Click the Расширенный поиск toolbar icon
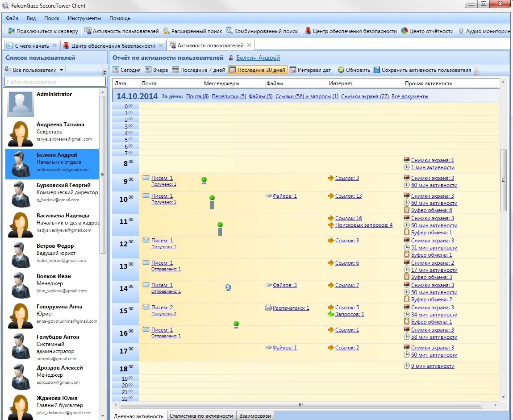Screen dimensions: 513x420 coord(166,31)
